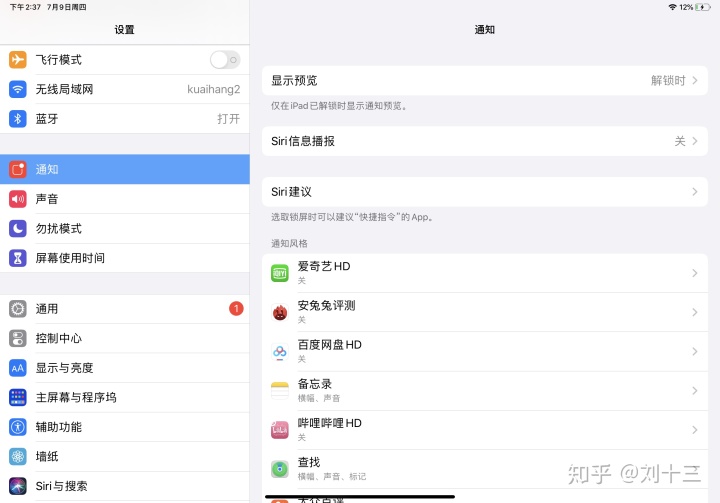The image size is (720, 503).
Task: Open Siri信息播报 setting
Action: click(484, 141)
